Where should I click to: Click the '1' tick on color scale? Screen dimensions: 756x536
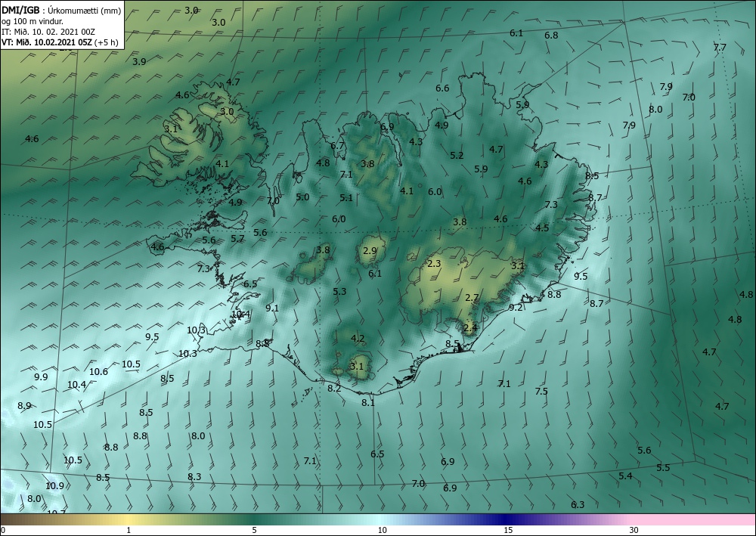click(129, 530)
